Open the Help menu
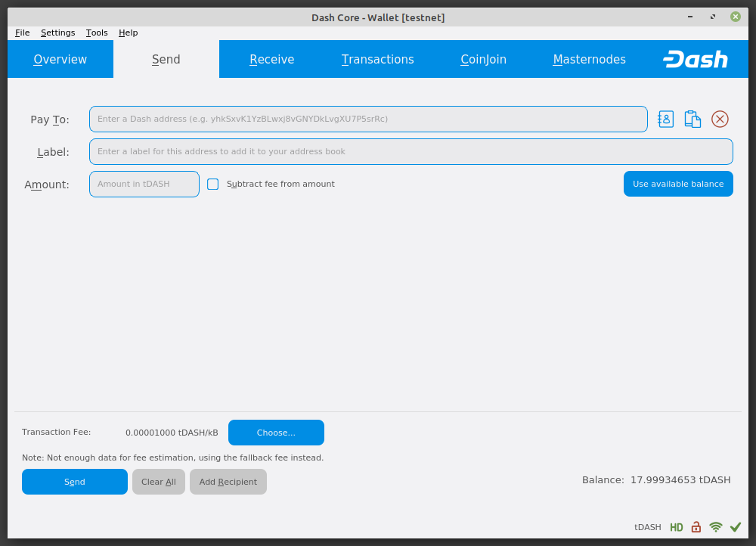This screenshot has height=546, width=756. coord(129,33)
